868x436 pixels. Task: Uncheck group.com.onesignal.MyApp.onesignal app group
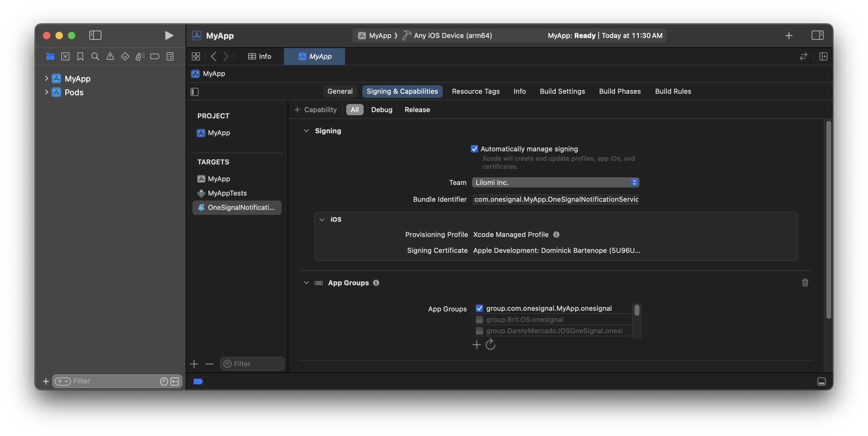pyautogui.click(x=479, y=308)
